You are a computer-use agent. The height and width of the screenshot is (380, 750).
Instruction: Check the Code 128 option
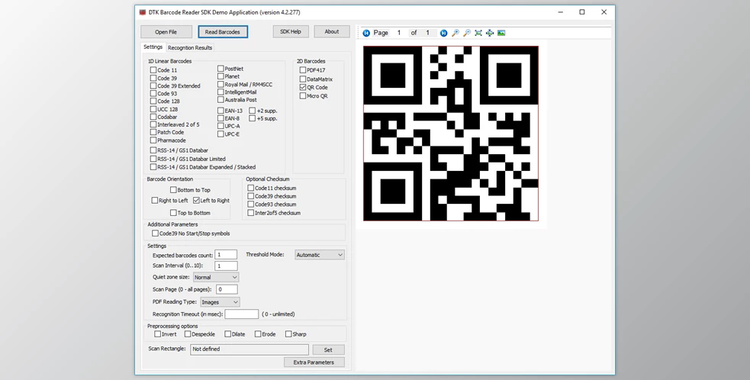coord(153,101)
